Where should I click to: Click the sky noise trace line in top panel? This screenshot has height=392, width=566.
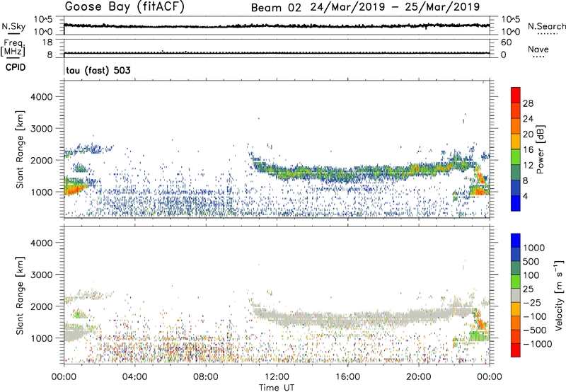[x=277, y=26]
